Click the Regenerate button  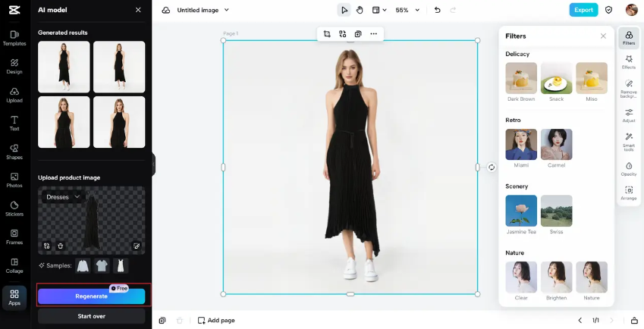[x=92, y=296]
